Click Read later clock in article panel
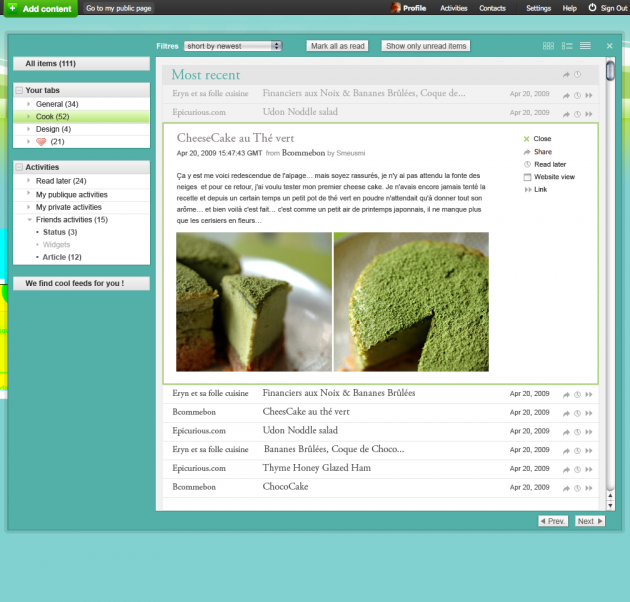Screen dimensions: 630x602 [527, 164]
